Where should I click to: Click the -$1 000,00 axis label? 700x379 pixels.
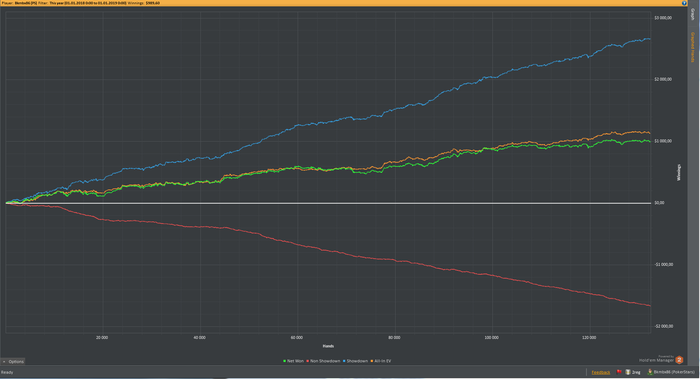[x=663, y=264]
